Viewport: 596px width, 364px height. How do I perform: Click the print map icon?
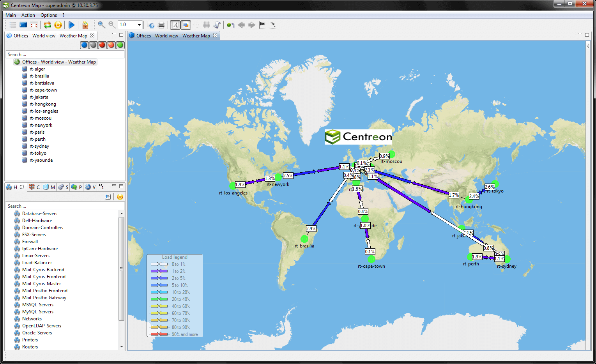[161, 25]
